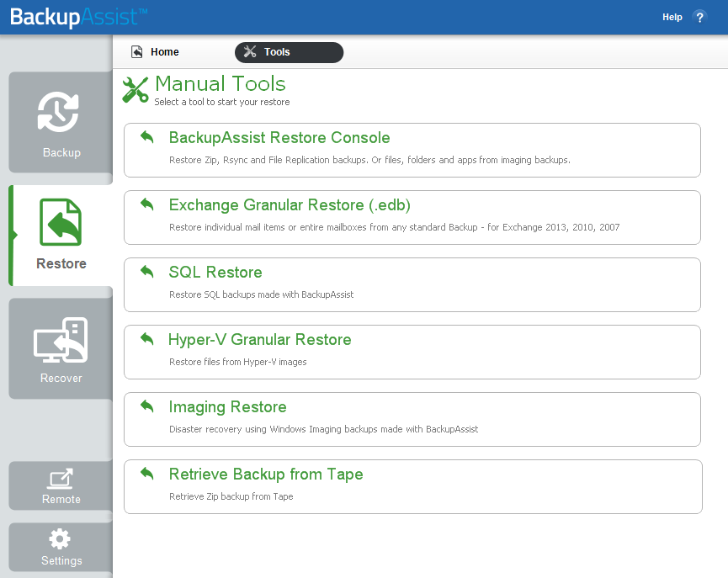Click 'Retrieve Zip backup from Tape' description

point(231,496)
